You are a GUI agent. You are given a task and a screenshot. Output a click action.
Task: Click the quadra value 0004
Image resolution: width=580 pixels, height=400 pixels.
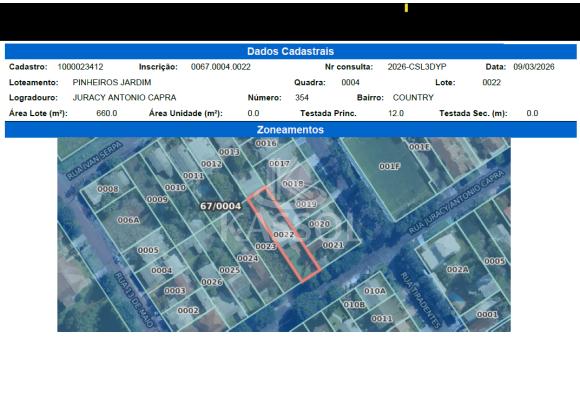350,83
